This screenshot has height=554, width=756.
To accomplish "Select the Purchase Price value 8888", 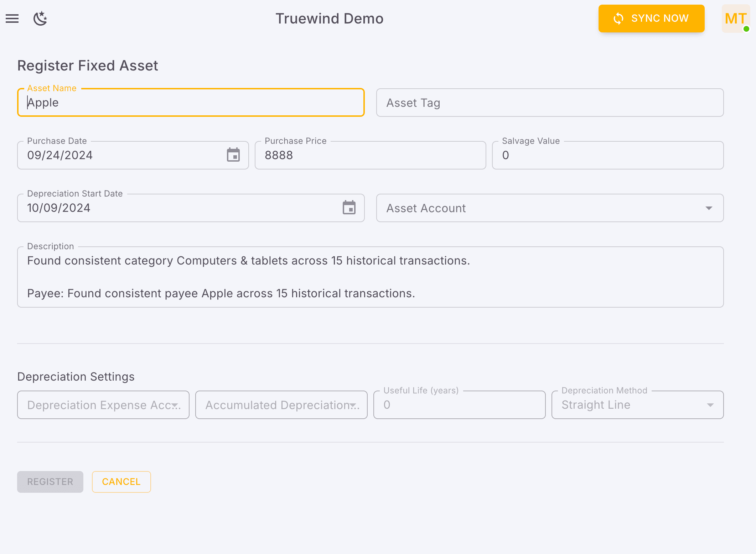I will (279, 155).
